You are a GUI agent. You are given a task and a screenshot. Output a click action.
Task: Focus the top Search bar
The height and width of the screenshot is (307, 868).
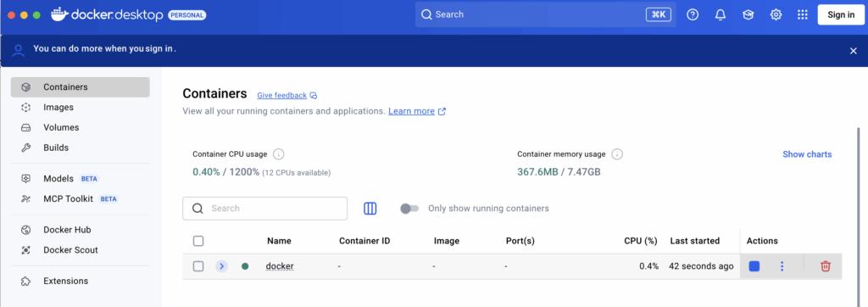(545, 14)
